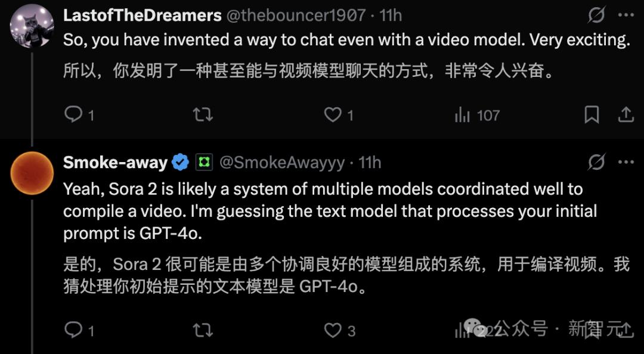Open the 11h timestamp on Smoke-away's reply
Screen dimensions: 644x354
(370, 163)
